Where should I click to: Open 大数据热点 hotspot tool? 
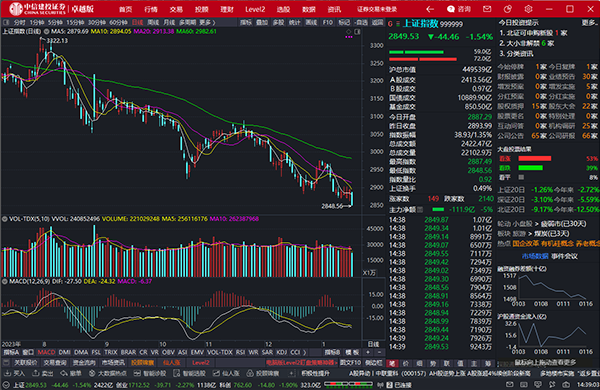(108, 373)
